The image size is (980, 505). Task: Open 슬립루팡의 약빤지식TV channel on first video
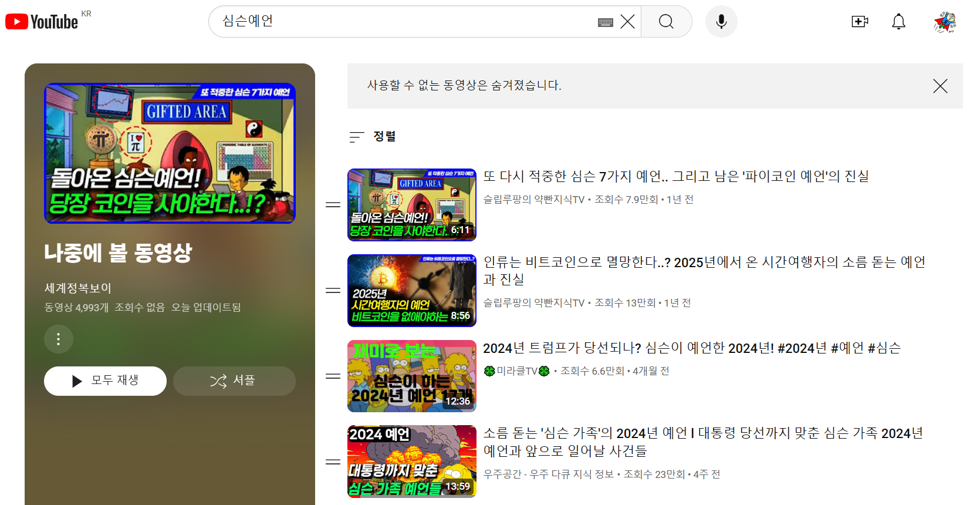tap(534, 200)
